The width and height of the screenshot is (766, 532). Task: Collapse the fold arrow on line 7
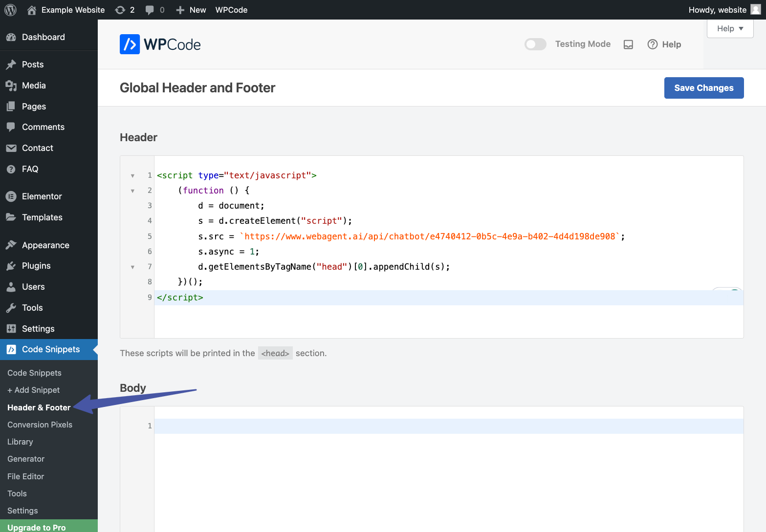click(x=132, y=267)
